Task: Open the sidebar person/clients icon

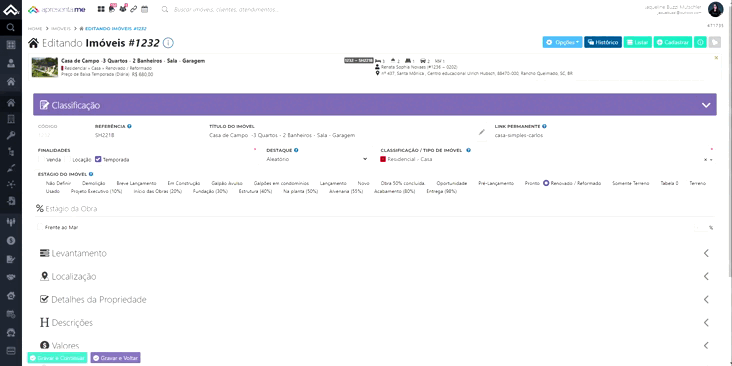Action: coord(11,63)
